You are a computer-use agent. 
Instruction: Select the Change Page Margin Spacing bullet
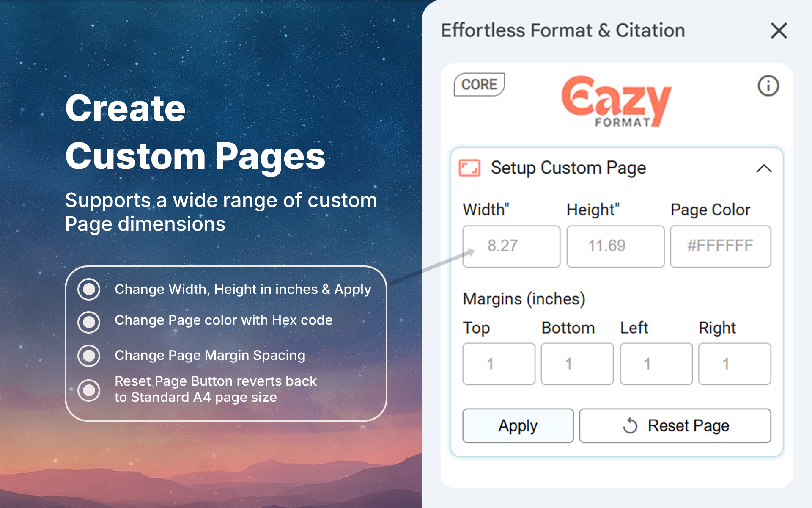pyautogui.click(x=89, y=356)
